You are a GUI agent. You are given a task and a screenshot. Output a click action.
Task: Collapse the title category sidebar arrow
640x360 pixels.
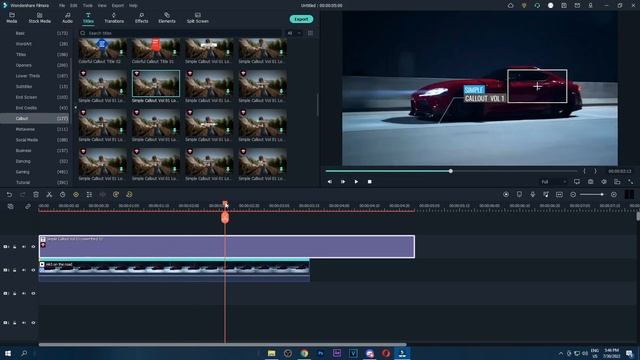click(x=75, y=107)
